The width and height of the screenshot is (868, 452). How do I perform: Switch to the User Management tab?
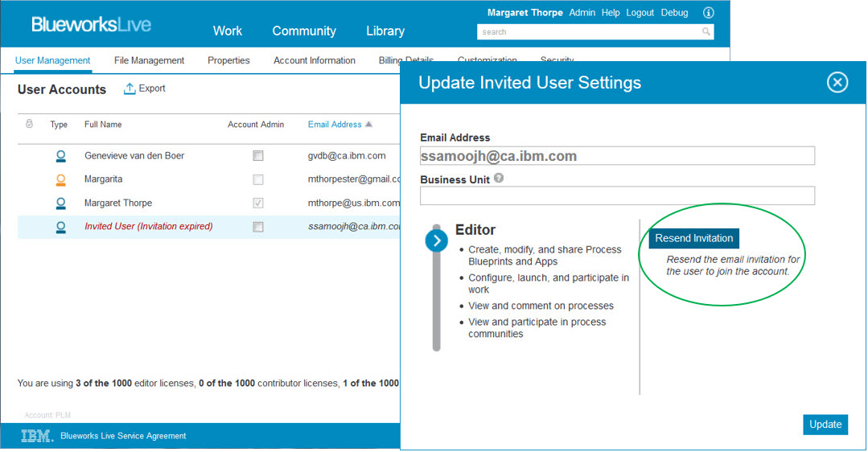tap(52, 60)
